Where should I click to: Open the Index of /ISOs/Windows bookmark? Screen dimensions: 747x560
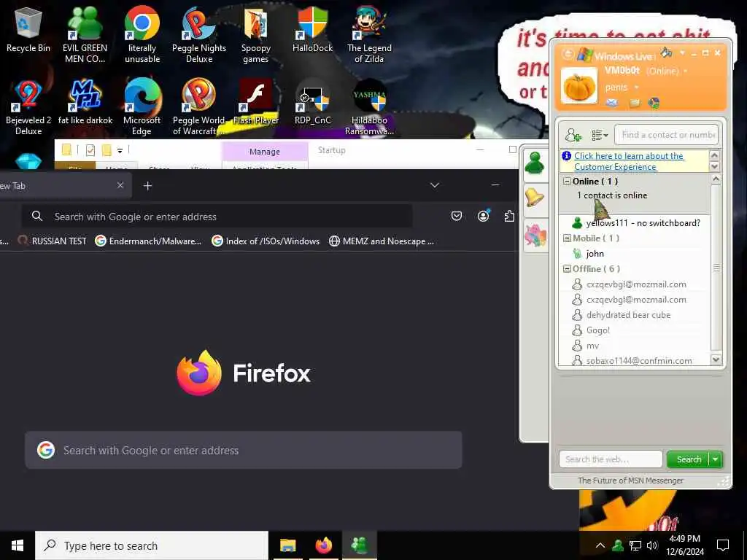pyautogui.click(x=266, y=241)
